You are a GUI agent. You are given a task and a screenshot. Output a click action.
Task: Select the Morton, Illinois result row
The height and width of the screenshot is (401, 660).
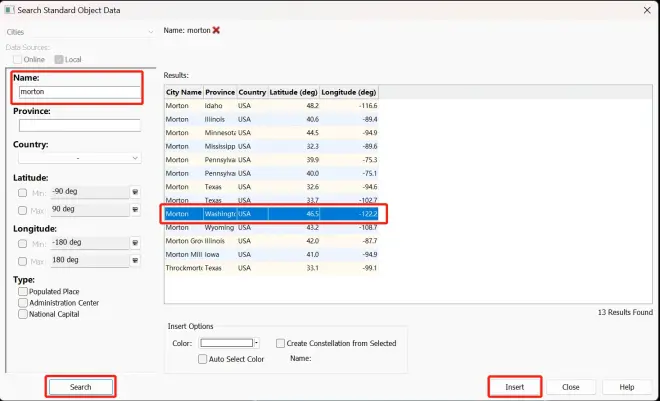pos(271,119)
